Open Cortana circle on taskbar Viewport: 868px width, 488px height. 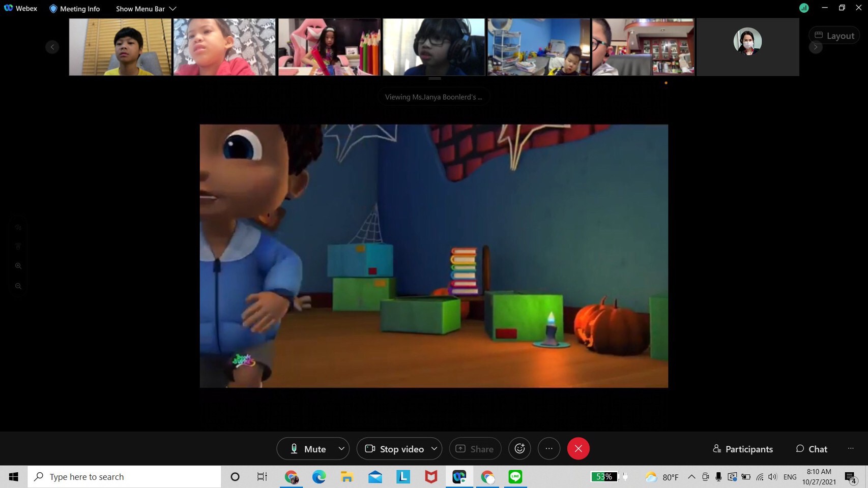point(235,477)
